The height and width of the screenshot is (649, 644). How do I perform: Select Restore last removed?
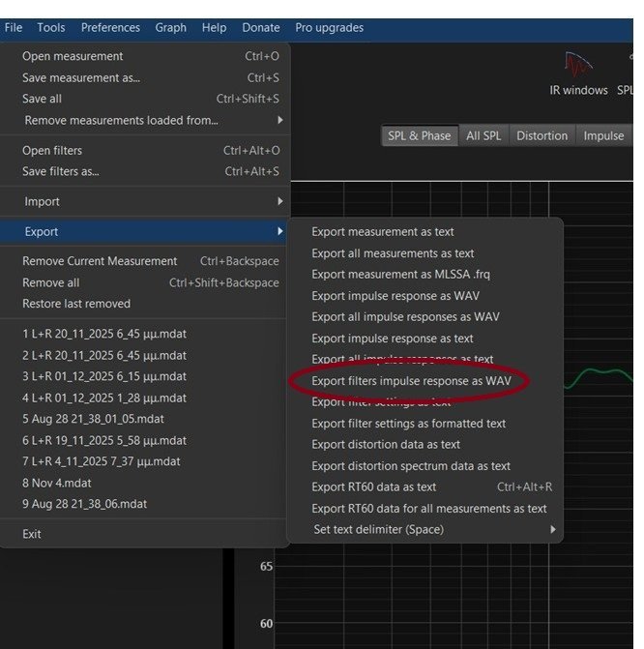[76, 305]
